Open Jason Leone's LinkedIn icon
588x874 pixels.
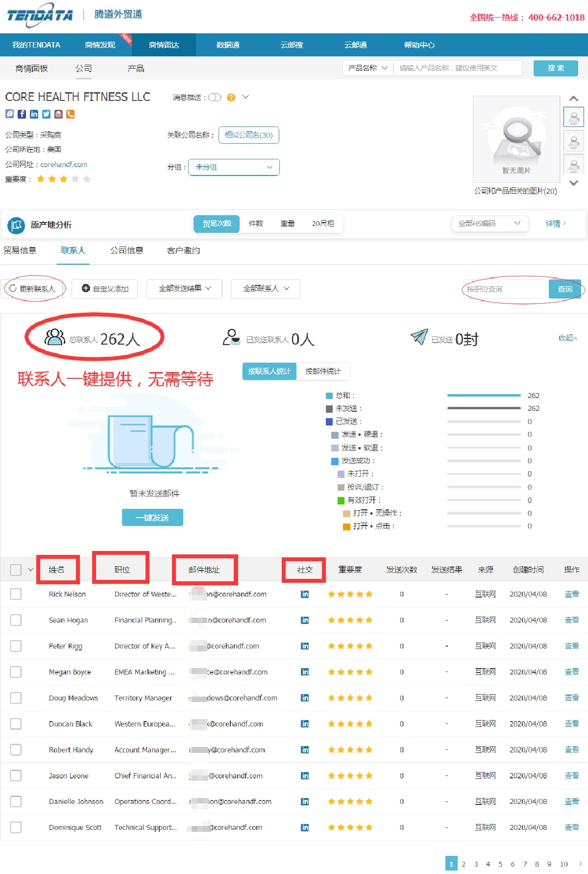pyautogui.click(x=305, y=776)
